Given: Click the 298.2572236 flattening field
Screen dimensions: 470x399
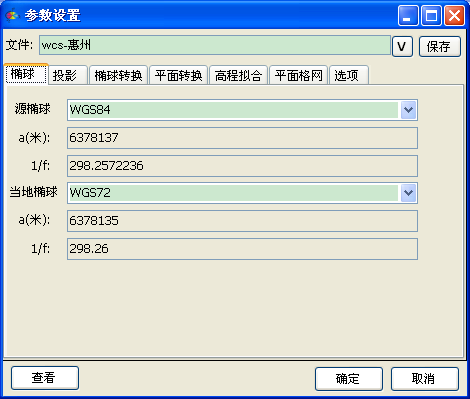Looking at the screenshot, I should [x=242, y=166].
